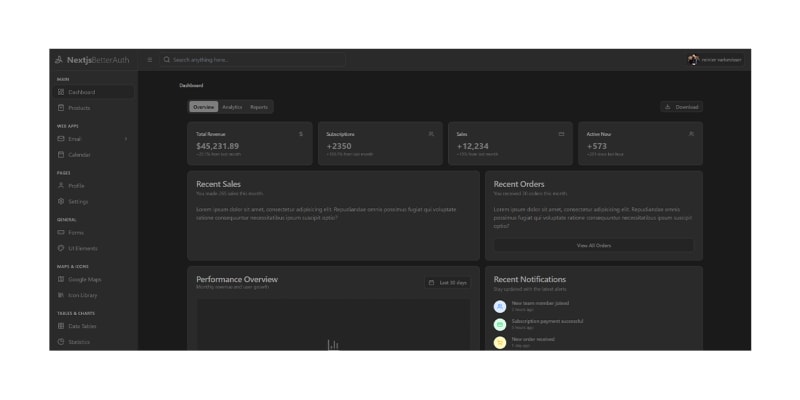Screen dimensions: 800x400
Task: Open the Calendar page
Action: pos(79,154)
